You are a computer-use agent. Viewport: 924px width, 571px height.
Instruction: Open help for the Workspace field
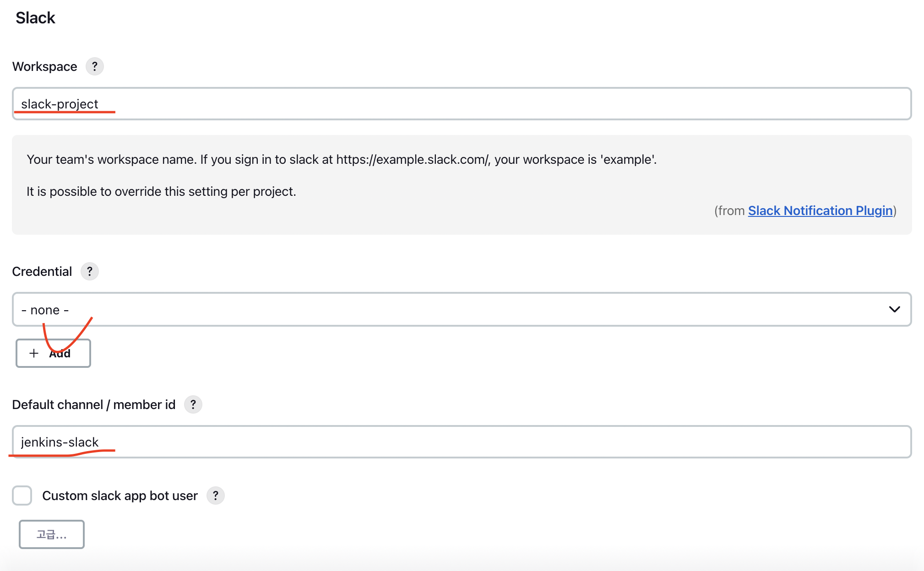tap(95, 67)
